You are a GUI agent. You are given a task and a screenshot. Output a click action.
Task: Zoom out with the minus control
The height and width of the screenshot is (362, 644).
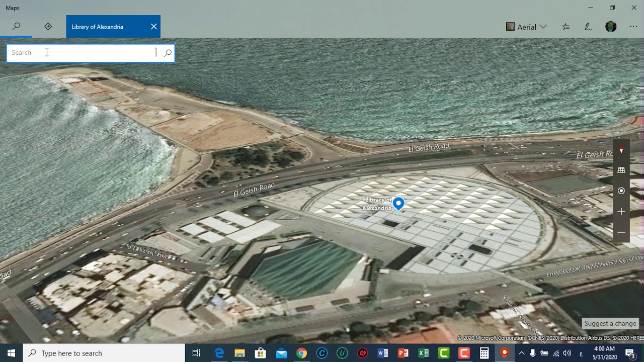(621, 232)
